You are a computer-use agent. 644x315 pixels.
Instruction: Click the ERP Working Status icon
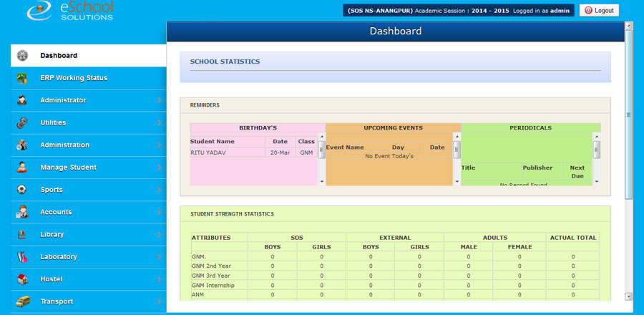pos(22,78)
